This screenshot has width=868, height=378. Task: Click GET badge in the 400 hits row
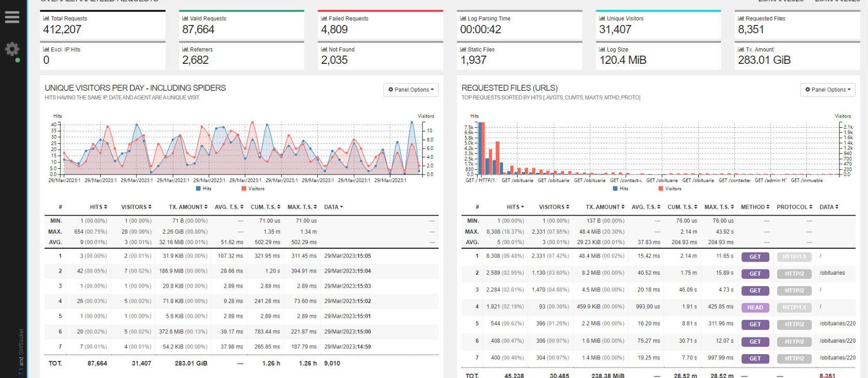tap(755, 358)
